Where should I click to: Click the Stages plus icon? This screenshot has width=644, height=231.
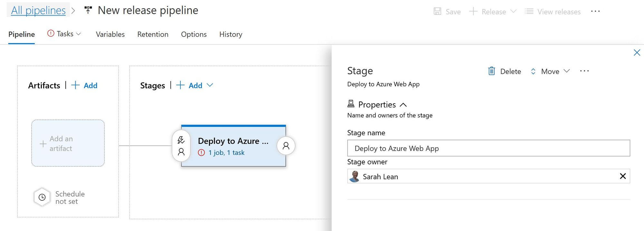point(180,85)
